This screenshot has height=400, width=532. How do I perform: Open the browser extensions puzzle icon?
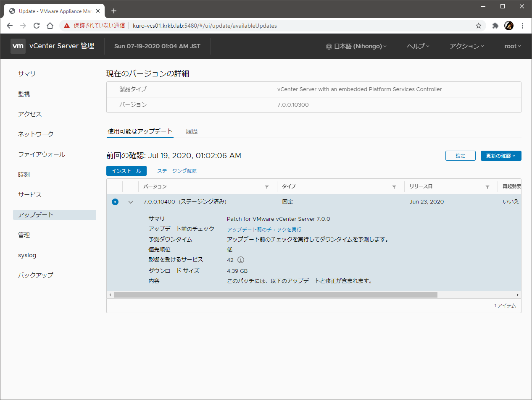[x=495, y=26]
